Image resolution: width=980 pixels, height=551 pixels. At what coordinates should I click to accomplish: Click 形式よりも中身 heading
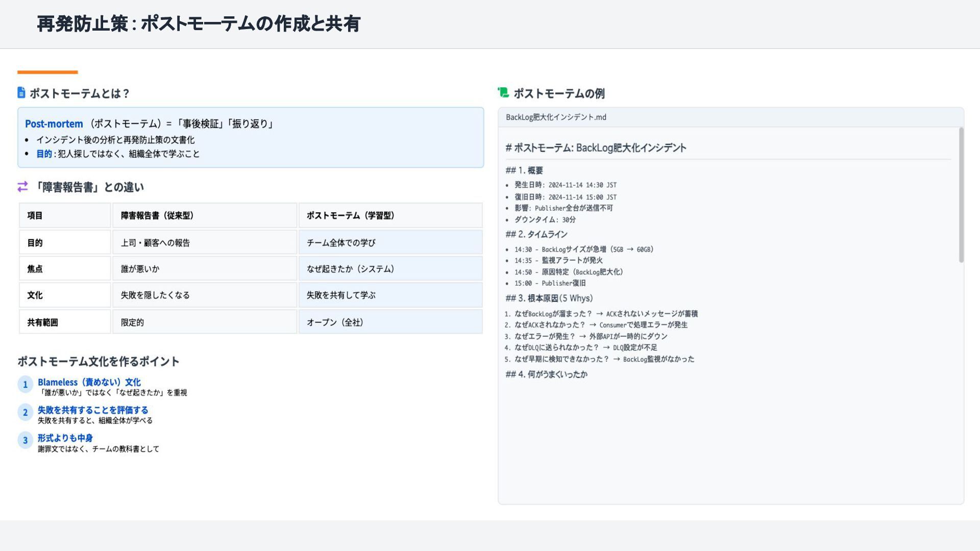(65, 438)
